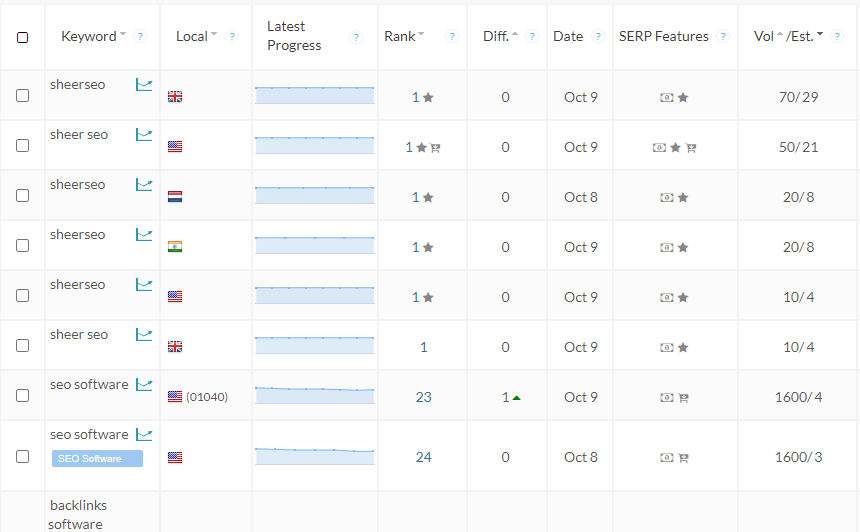Sort by Keyword column arrow
Screen dimensions: 860x532
pos(123,34)
